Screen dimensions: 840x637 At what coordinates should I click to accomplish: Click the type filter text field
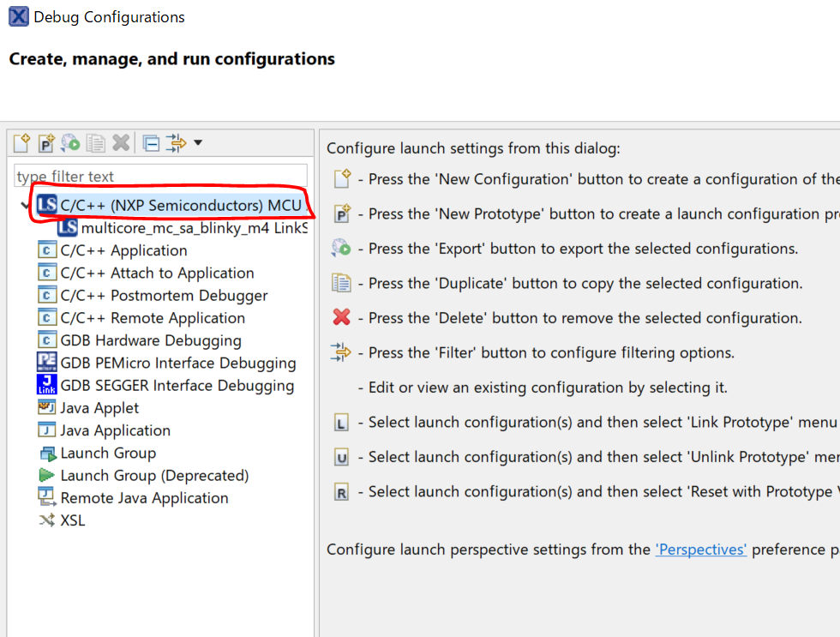pyautogui.click(x=160, y=176)
